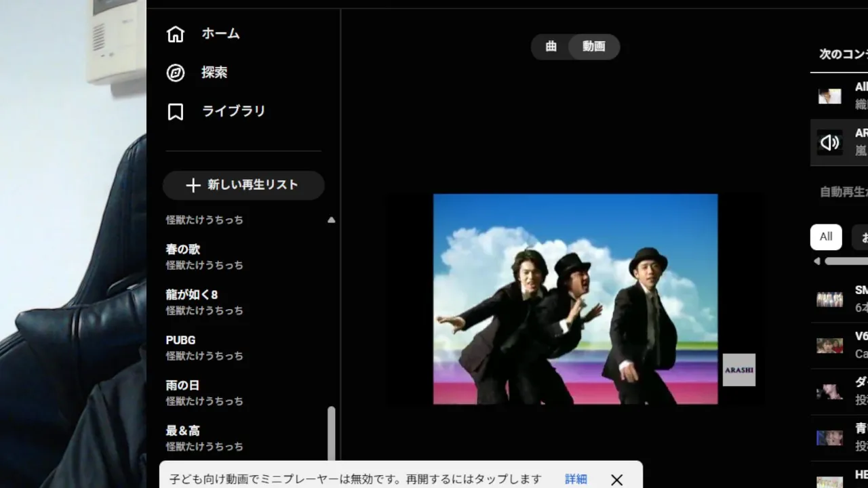The image size is (868, 488).
Task: Select first queue item thumbnail starting with All
Action: (x=829, y=96)
